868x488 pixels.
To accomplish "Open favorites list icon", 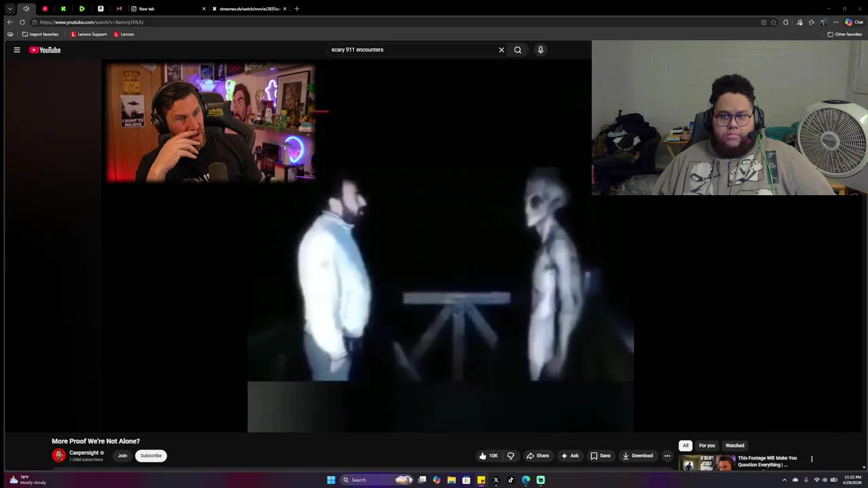I will tap(812, 22).
